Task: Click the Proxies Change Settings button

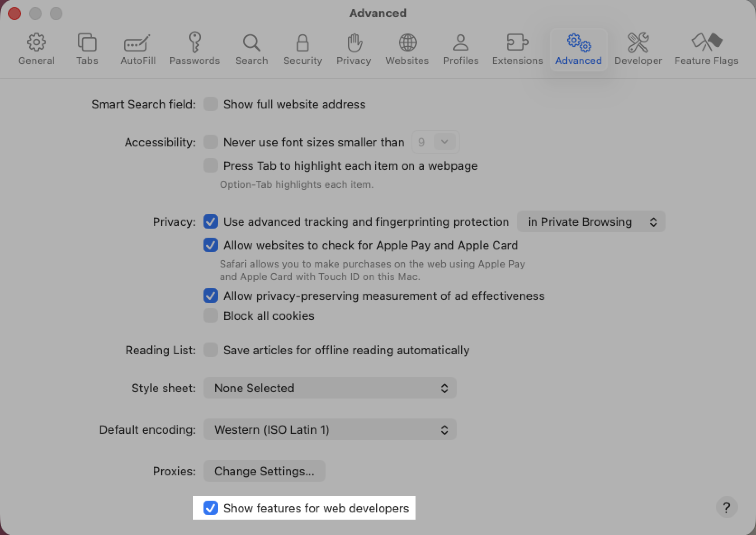Action: click(x=264, y=471)
